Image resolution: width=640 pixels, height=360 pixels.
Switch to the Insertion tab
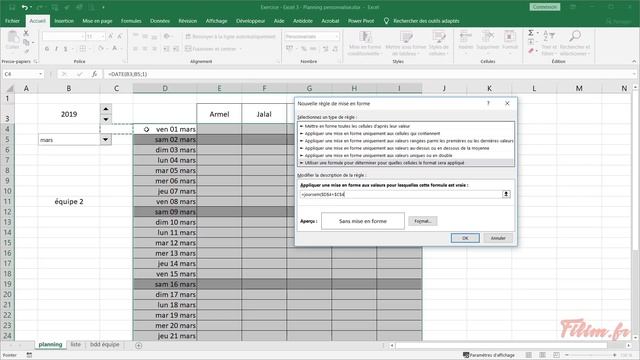(64, 21)
